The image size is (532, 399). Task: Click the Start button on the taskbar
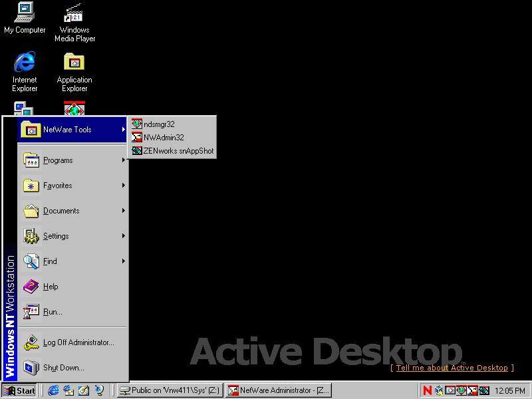20,390
